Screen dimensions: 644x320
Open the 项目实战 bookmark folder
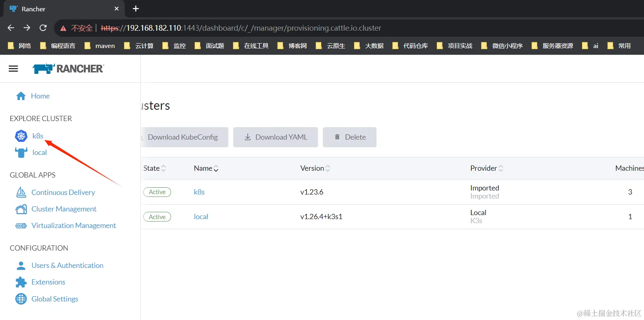pos(455,46)
